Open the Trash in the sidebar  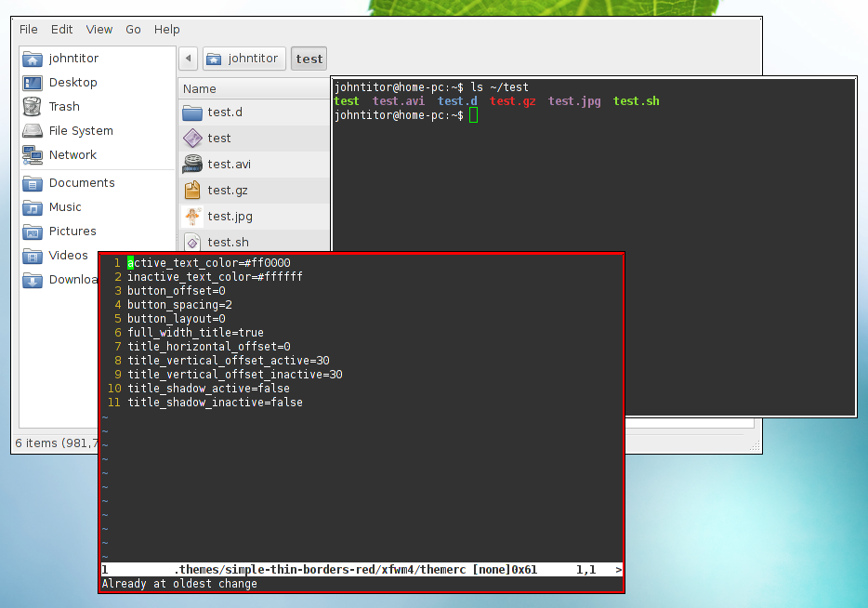[65, 106]
